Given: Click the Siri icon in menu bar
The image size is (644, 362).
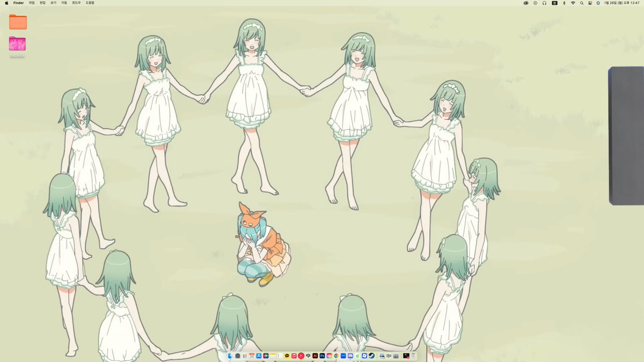Looking at the screenshot, I should (598, 3).
